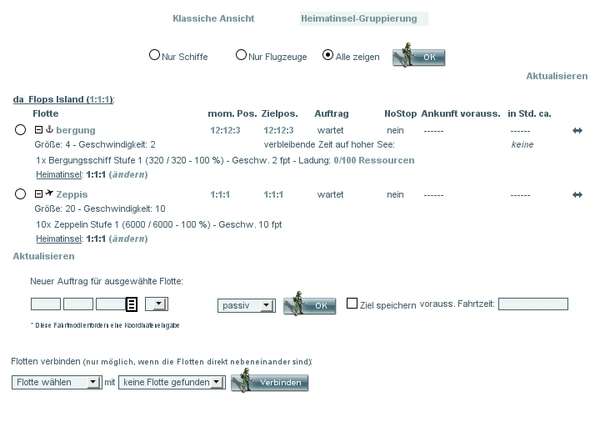Confirm filter with top OK button
This screenshot has height=422, width=600.
(x=419, y=57)
